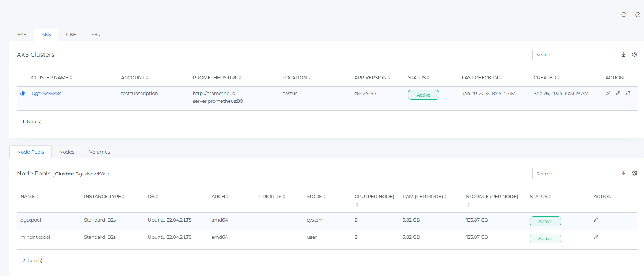The height and width of the screenshot is (276, 644).
Task: Open the DgtxNewK8s cluster link
Action: 46,94
